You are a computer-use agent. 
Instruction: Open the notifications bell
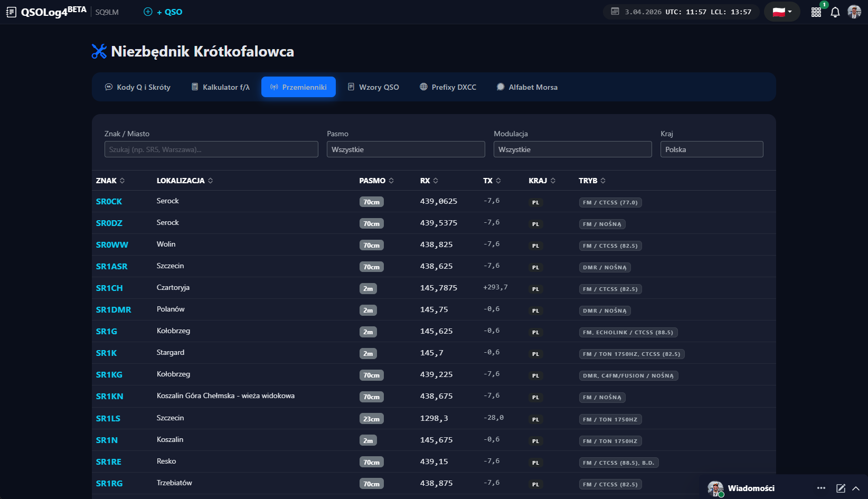835,12
